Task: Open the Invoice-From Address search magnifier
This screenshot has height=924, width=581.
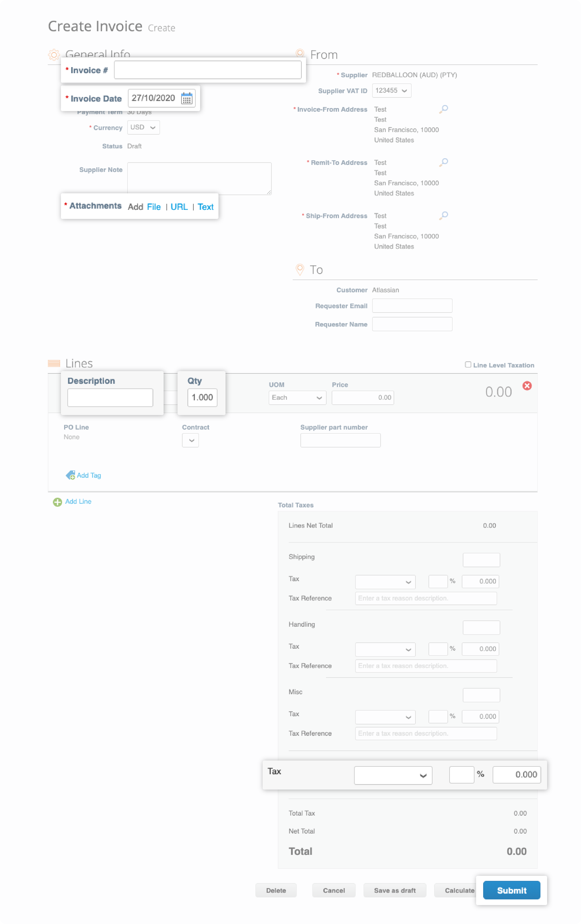Action: coord(444,109)
